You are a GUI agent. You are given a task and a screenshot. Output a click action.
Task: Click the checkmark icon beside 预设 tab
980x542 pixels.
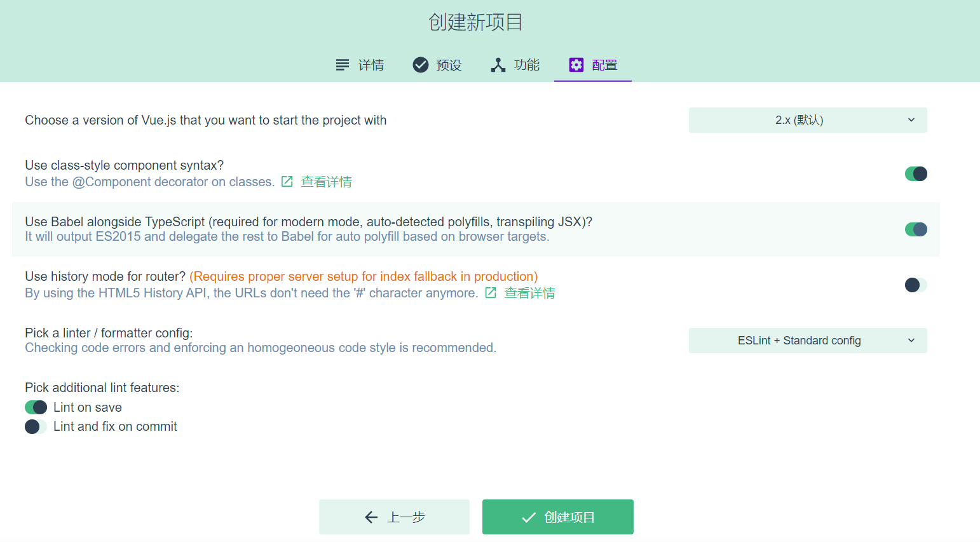point(420,64)
